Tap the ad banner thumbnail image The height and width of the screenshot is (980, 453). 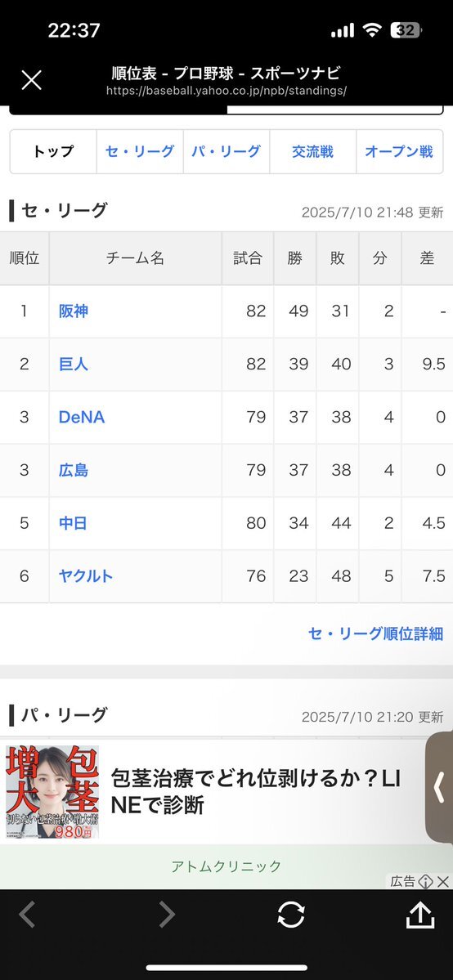coord(52,792)
